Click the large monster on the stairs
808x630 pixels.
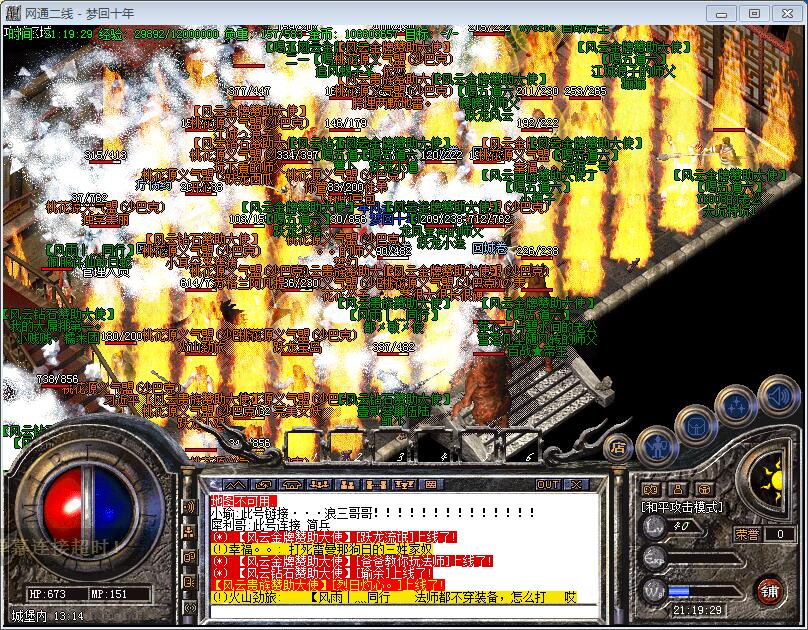point(483,391)
